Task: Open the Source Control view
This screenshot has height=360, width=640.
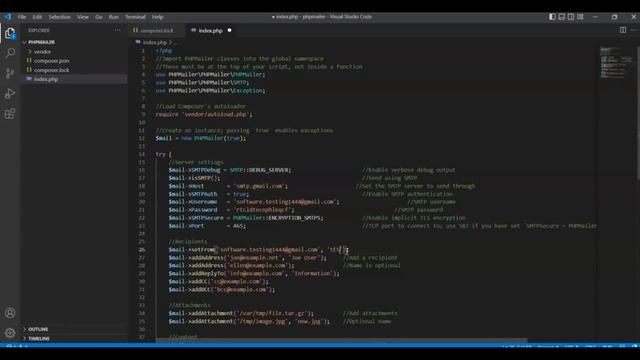Action: (x=10, y=73)
